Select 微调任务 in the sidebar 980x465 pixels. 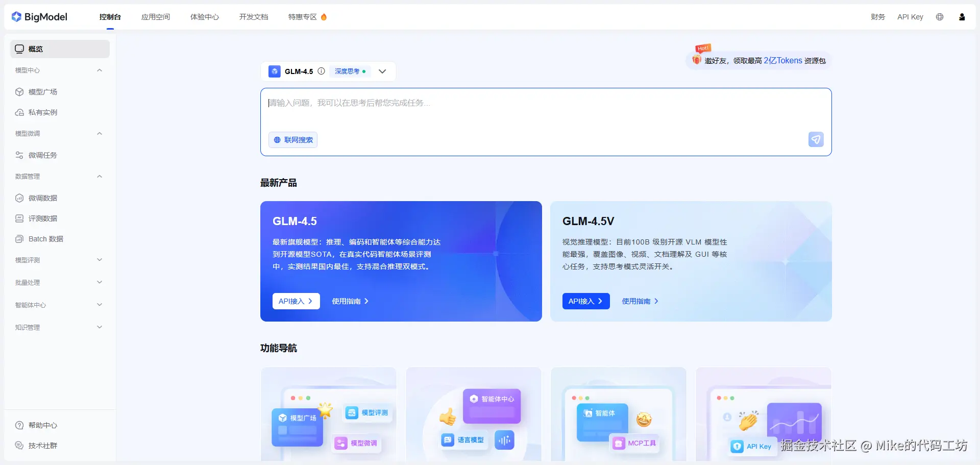(x=60, y=155)
